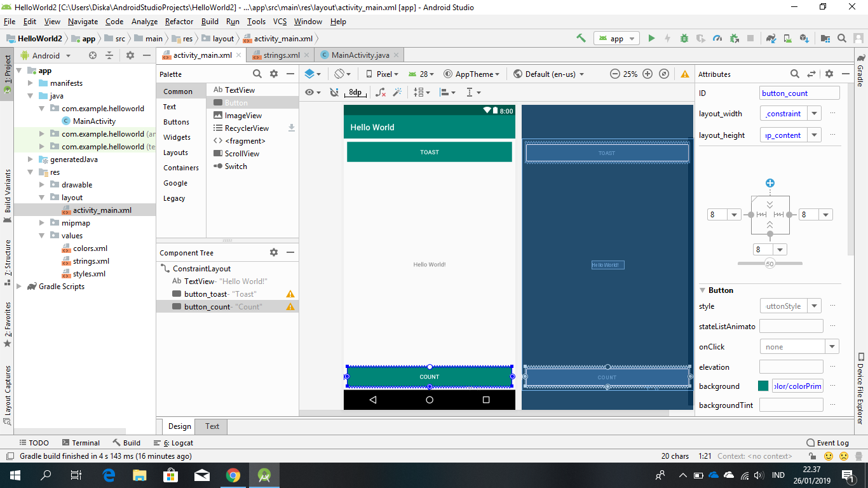Click the ID input field showing button_count
Image resolution: width=868 pixels, height=488 pixels.
pyautogui.click(x=799, y=93)
